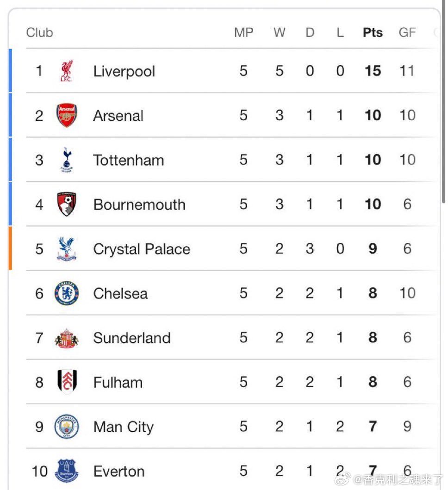Click the Bournemouth club crest

coord(67,205)
